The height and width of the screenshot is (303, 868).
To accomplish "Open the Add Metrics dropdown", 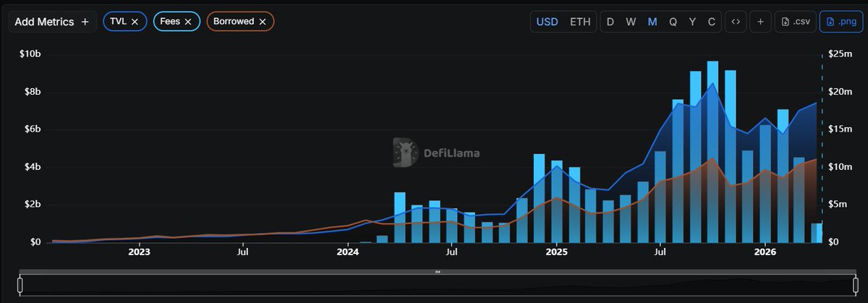I will coord(52,22).
